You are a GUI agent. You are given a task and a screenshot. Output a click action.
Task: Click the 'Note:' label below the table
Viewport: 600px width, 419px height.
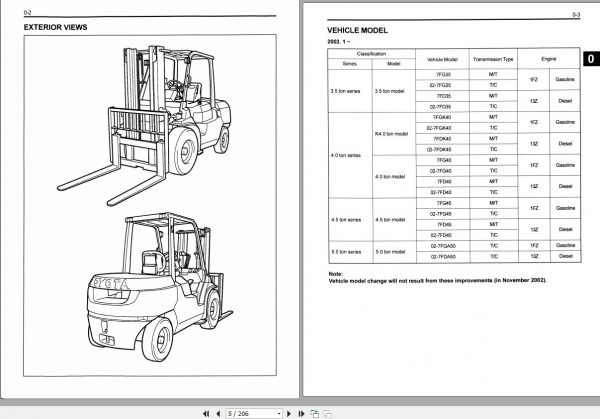pos(336,274)
